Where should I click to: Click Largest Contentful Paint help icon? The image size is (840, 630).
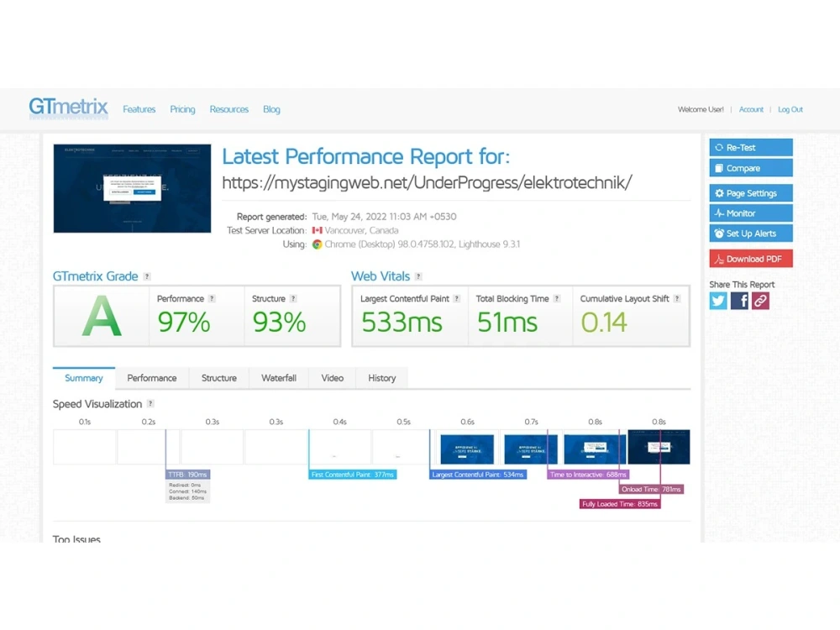456,298
